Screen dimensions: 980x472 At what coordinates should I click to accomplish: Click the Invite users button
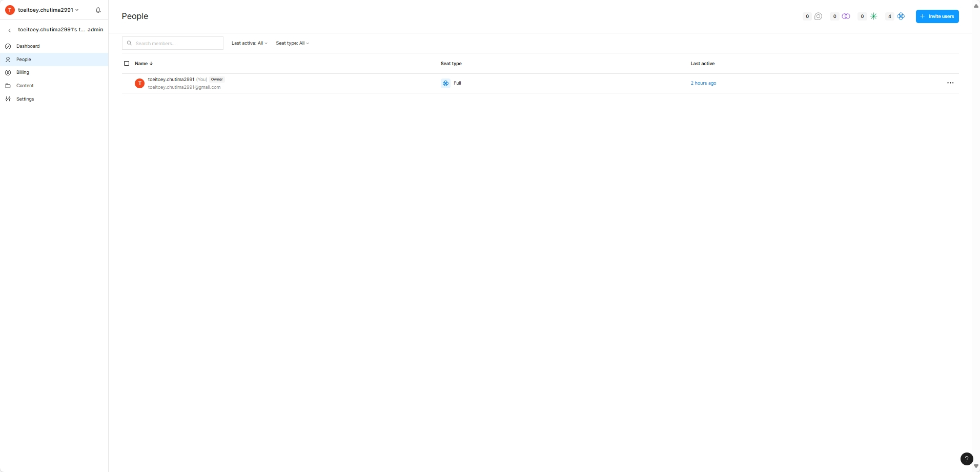[937, 16]
